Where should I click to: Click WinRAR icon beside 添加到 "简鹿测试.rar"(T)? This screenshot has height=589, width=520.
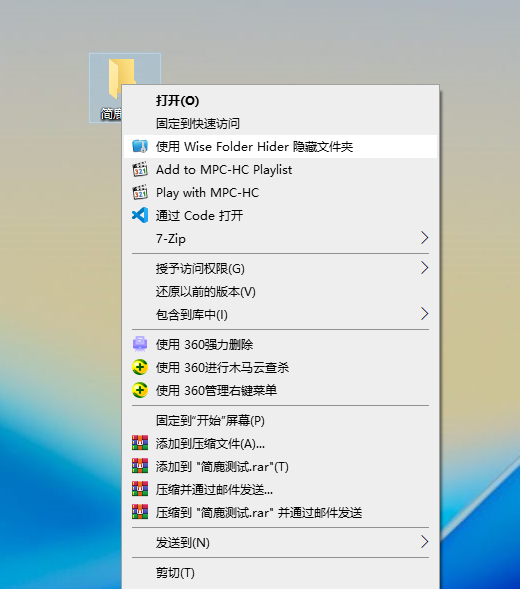[x=140, y=466]
